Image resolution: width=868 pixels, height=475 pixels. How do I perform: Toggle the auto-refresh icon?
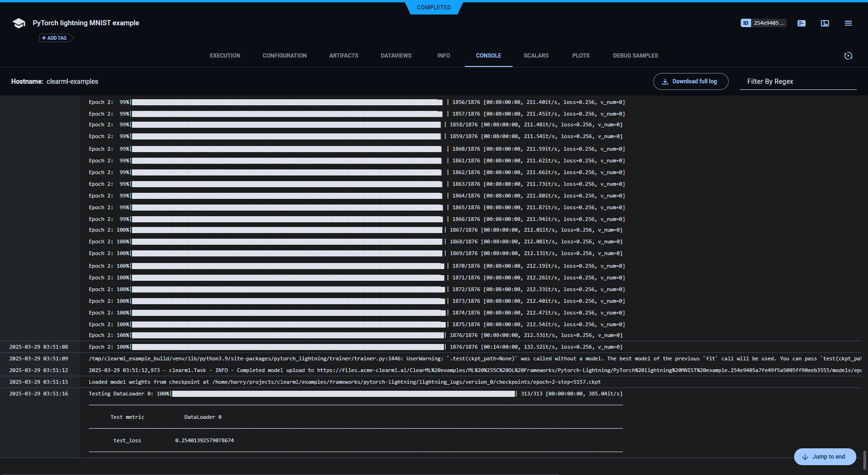[848, 56]
